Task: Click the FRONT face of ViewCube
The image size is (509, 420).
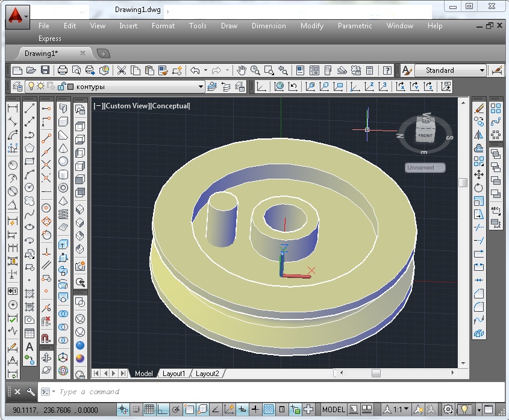Action: [425, 135]
